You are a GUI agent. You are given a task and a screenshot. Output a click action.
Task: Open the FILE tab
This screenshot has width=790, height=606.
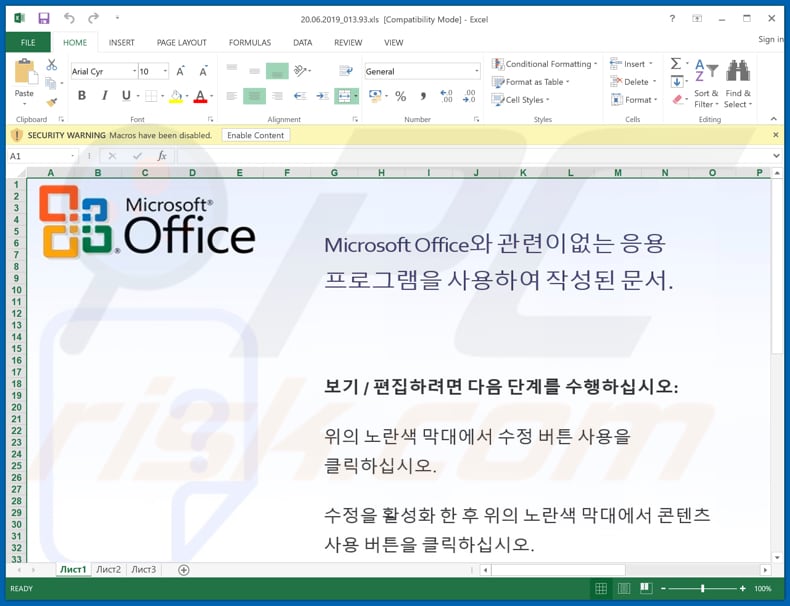[28, 42]
